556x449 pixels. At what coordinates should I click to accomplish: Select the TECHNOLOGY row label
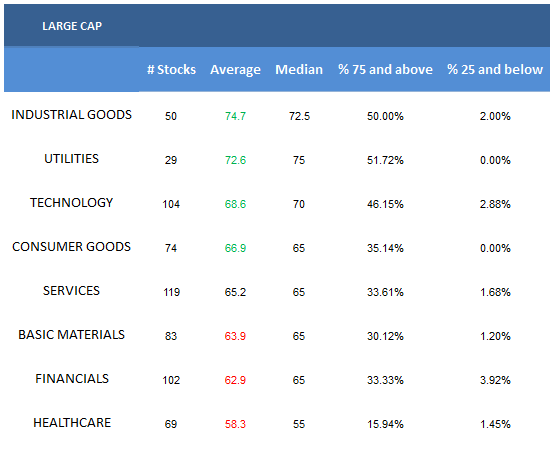tap(71, 203)
